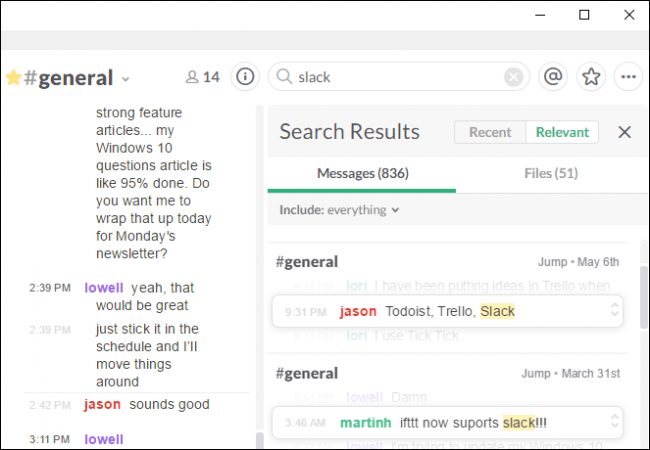Image resolution: width=650 pixels, height=450 pixels.
Task: Open the more options ellipsis menu
Action: point(628,77)
